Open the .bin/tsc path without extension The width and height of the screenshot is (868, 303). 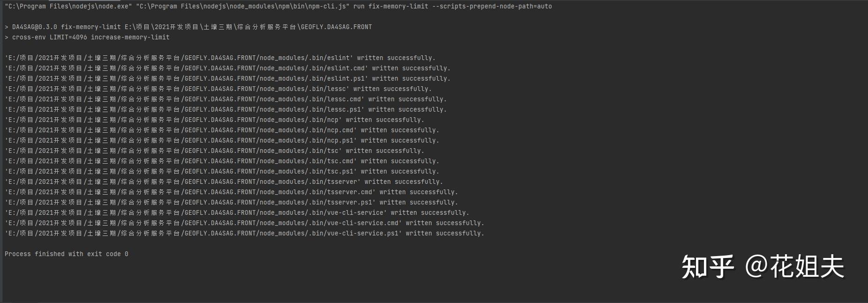(173, 151)
